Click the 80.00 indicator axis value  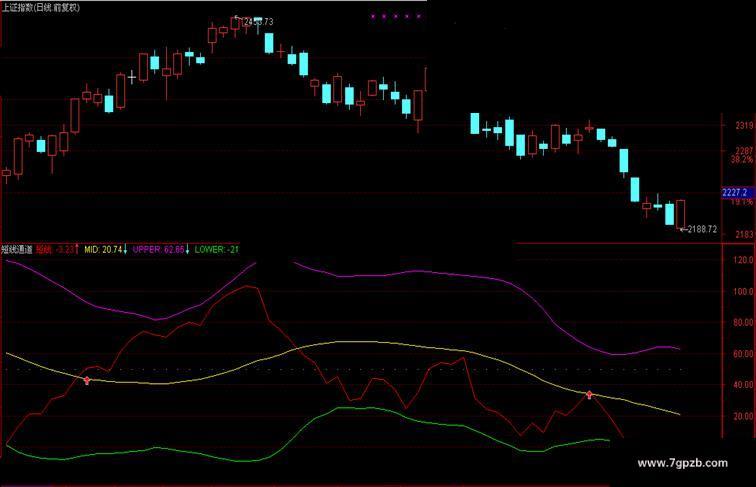(x=743, y=322)
